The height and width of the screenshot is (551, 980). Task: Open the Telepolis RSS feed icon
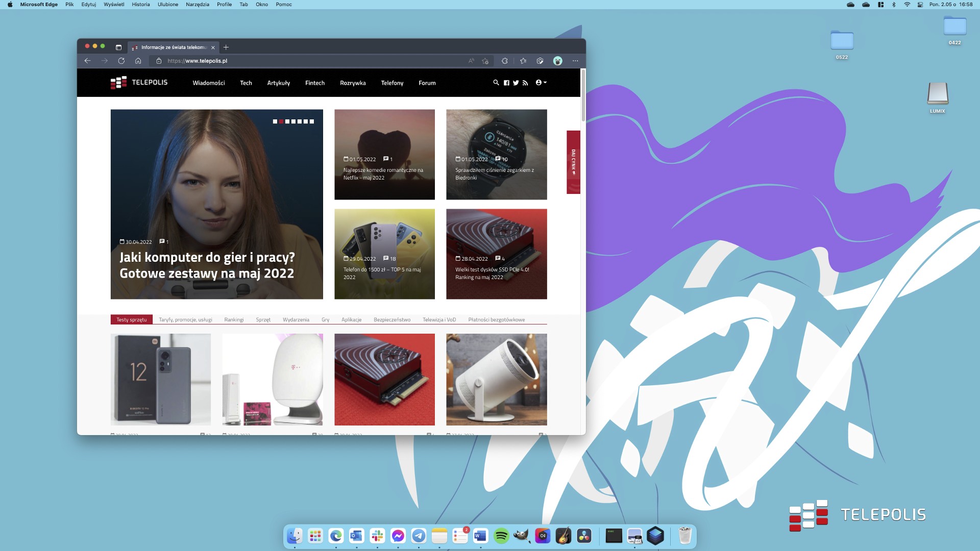coord(525,83)
